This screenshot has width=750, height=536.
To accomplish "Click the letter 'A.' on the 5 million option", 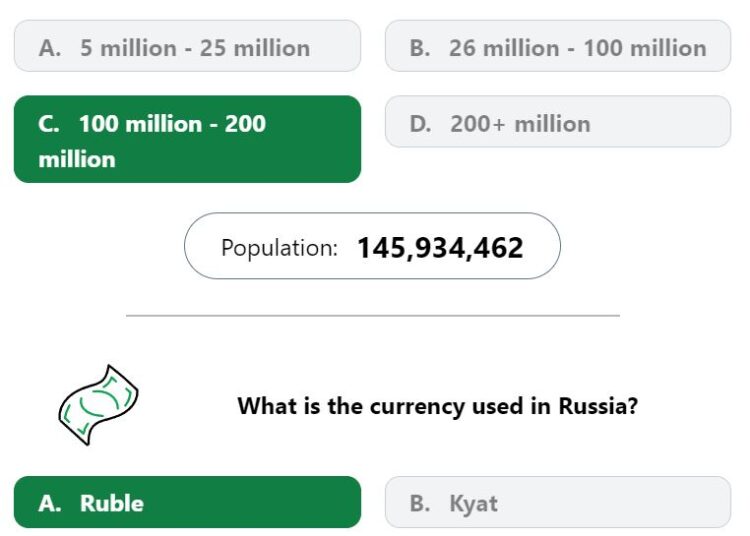I will [50, 48].
